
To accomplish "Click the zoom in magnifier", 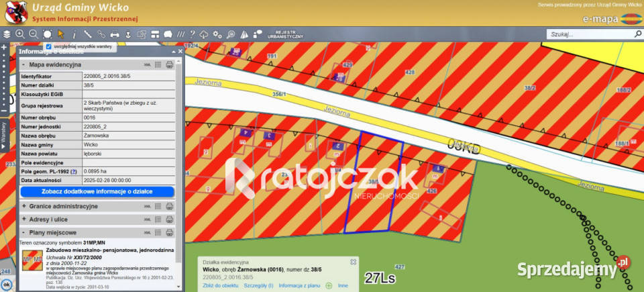I will pos(20,34).
